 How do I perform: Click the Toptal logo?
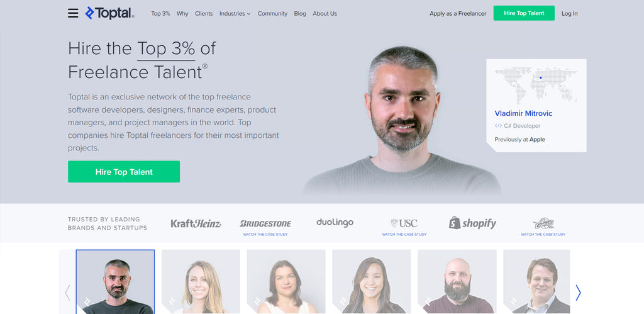pyautogui.click(x=109, y=13)
